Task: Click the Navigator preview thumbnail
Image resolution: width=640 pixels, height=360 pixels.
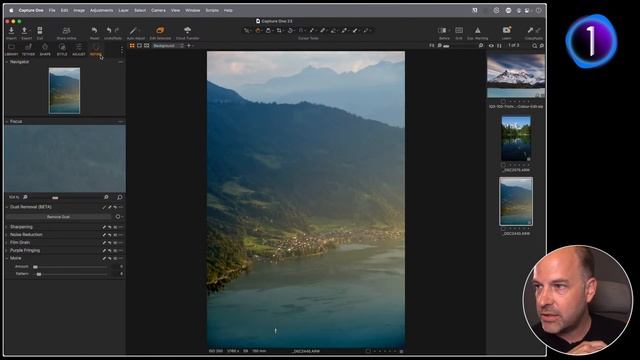Action: [x=64, y=91]
